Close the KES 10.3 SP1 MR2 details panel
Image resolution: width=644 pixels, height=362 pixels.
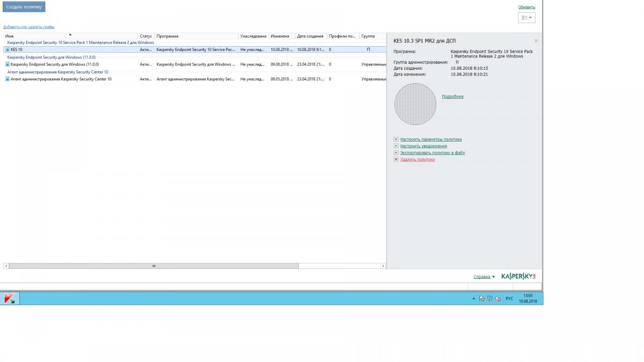(x=536, y=41)
